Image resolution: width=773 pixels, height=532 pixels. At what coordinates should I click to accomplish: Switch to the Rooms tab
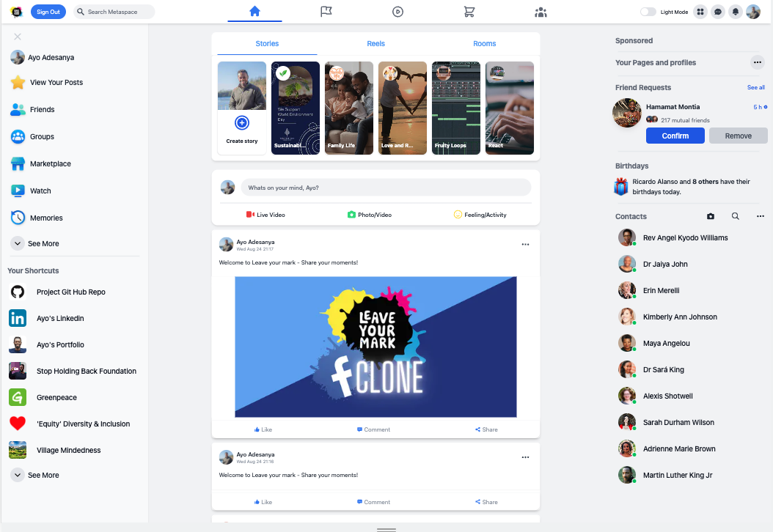(485, 44)
